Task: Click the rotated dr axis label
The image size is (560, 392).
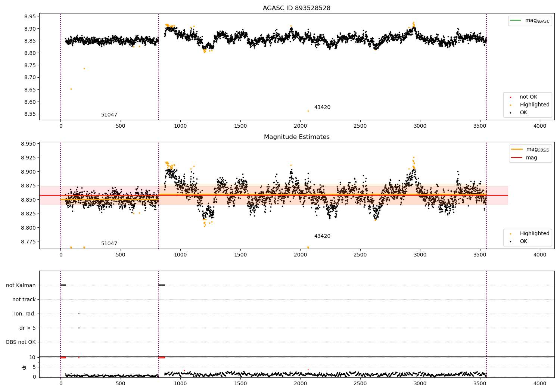Action: pyautogui.click(x=24, y=367)
